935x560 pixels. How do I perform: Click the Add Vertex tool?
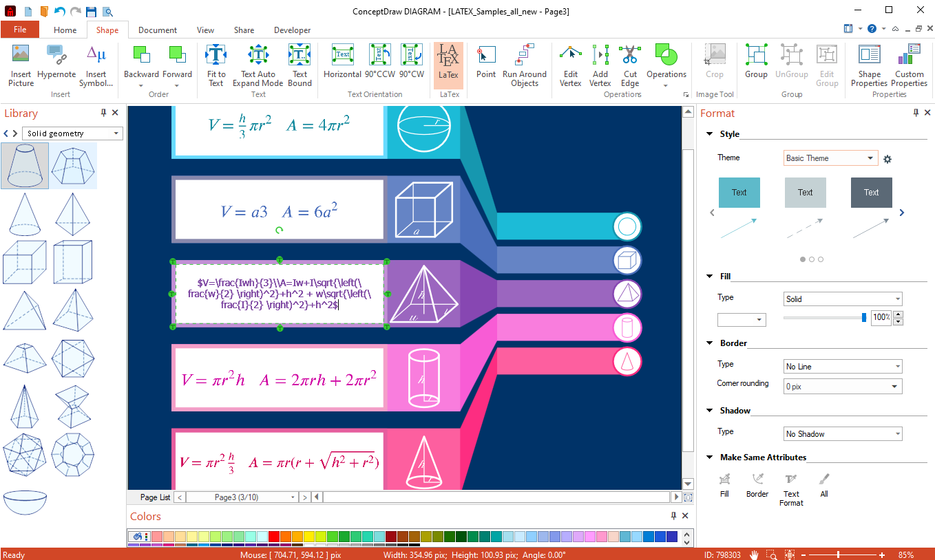tap(600, 65)
